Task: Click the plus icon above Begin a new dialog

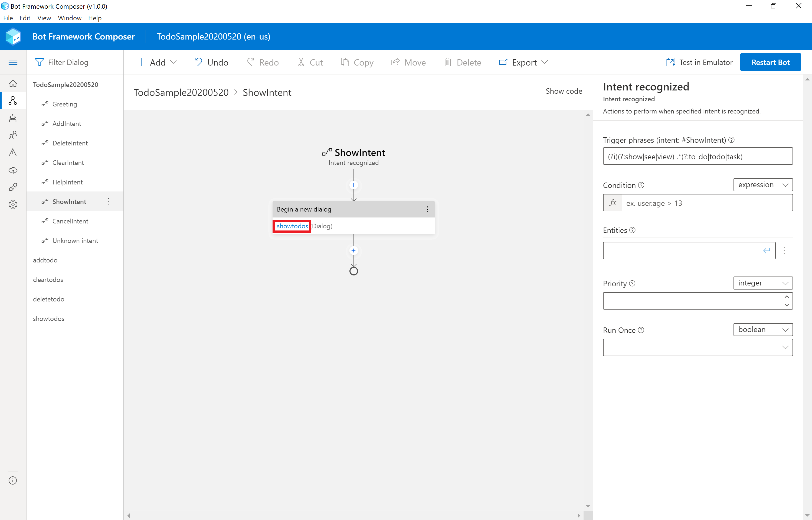Action: point(353,185)
